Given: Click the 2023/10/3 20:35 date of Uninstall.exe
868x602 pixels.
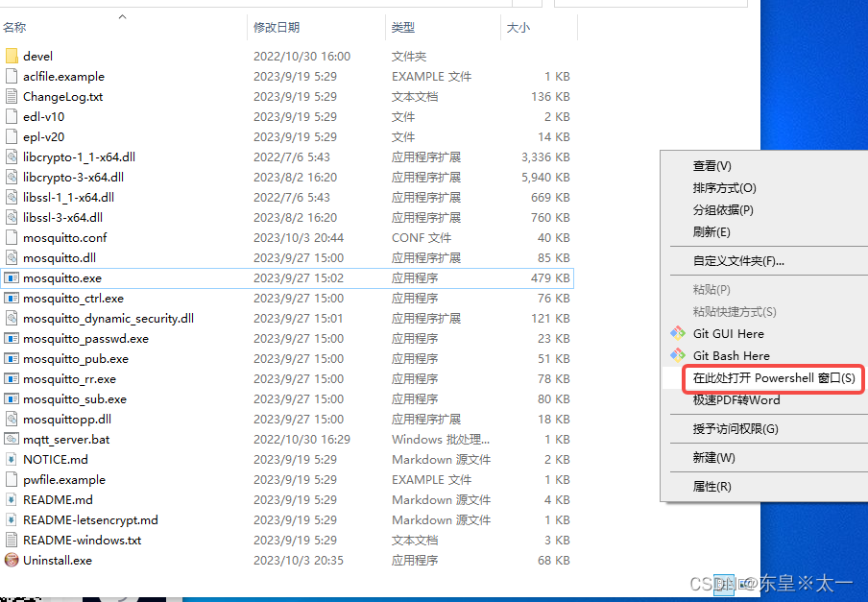Looking at the screenshot, I should click(x=299, y=561).
